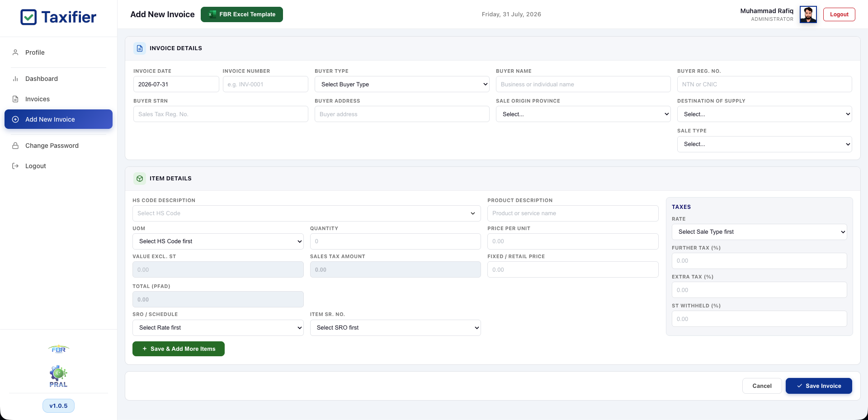Click the ST Withheld (%) field
The height and width of the screenshot is (420, 868).
point(759,319)
